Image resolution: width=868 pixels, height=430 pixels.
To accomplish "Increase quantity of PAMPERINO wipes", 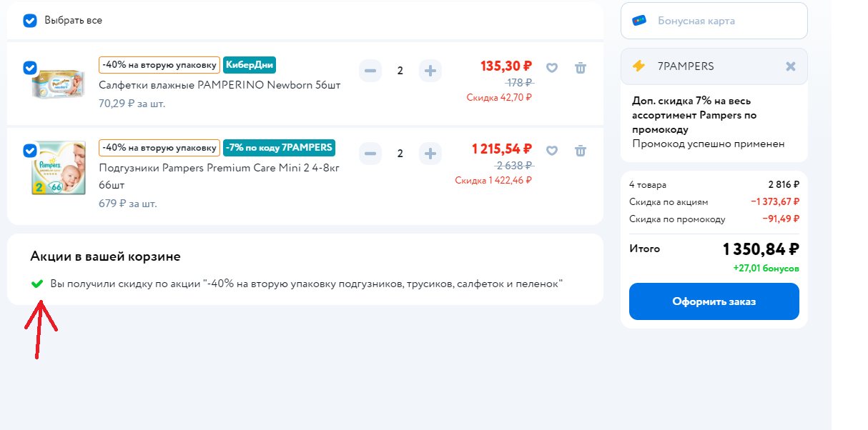I will coord(430,71).
